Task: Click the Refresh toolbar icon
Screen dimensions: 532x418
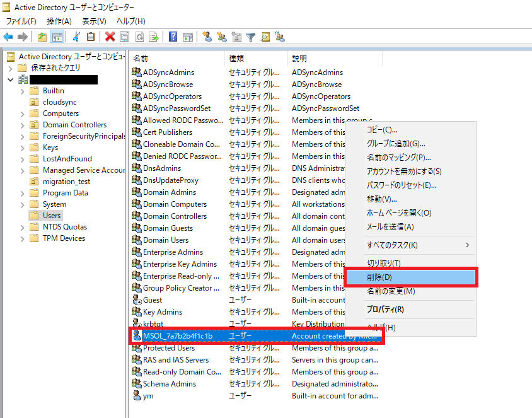Action: click(139, 37)
